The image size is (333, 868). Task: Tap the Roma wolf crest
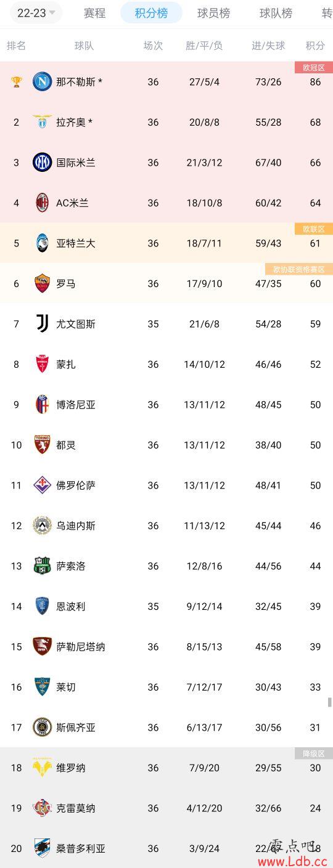click(x=42, y=283)
